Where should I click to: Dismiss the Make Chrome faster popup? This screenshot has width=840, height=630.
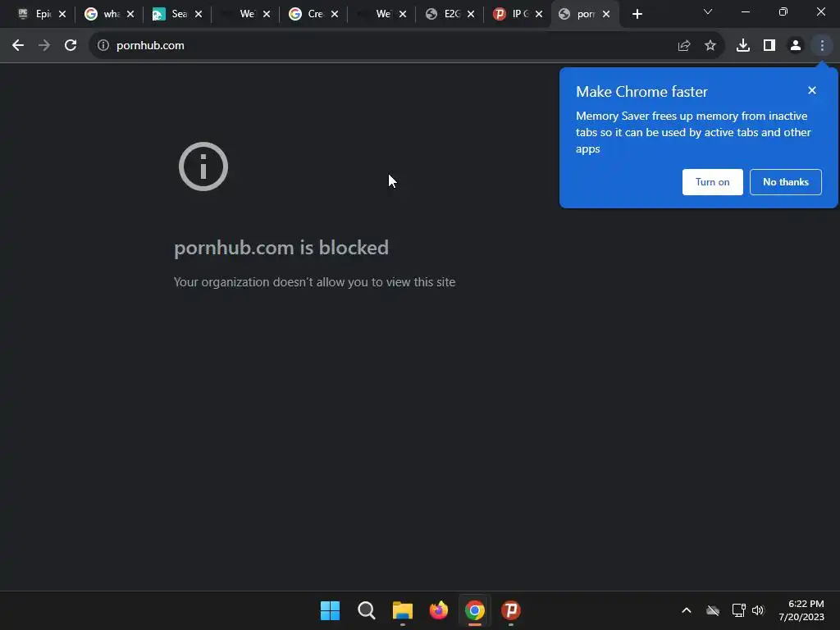coord(812,90)
